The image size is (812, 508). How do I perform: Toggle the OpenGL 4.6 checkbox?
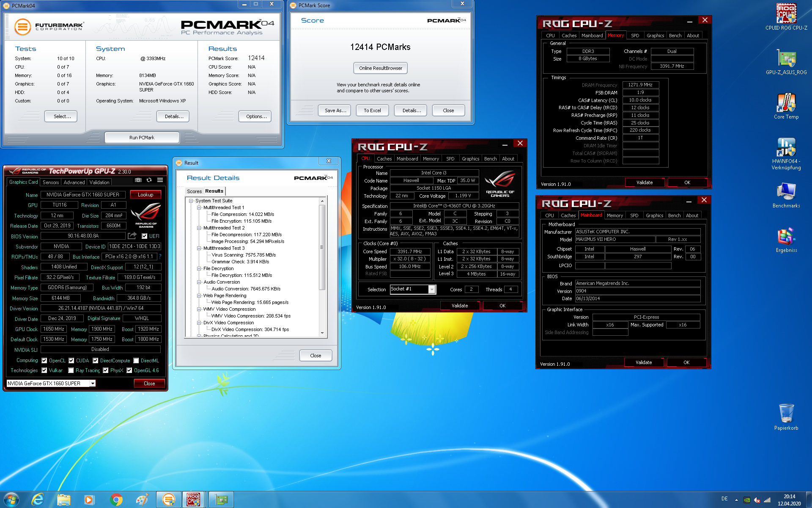(x=129, y=370)
